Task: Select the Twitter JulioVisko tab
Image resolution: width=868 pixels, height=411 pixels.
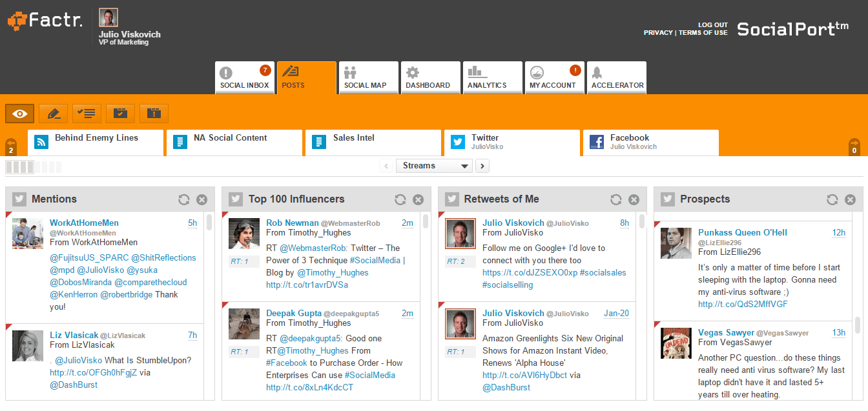Action: [512, 143]
